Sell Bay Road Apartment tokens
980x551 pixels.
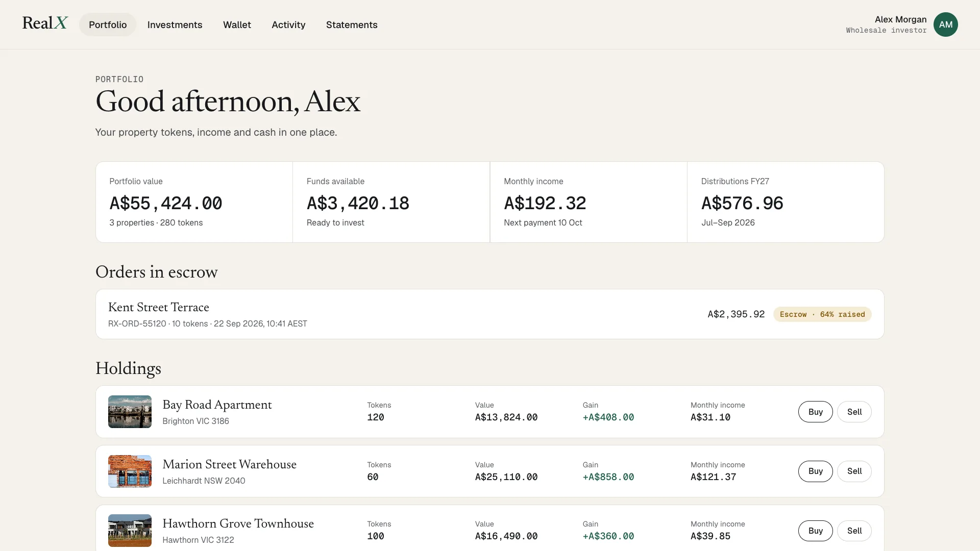point(854,412)
